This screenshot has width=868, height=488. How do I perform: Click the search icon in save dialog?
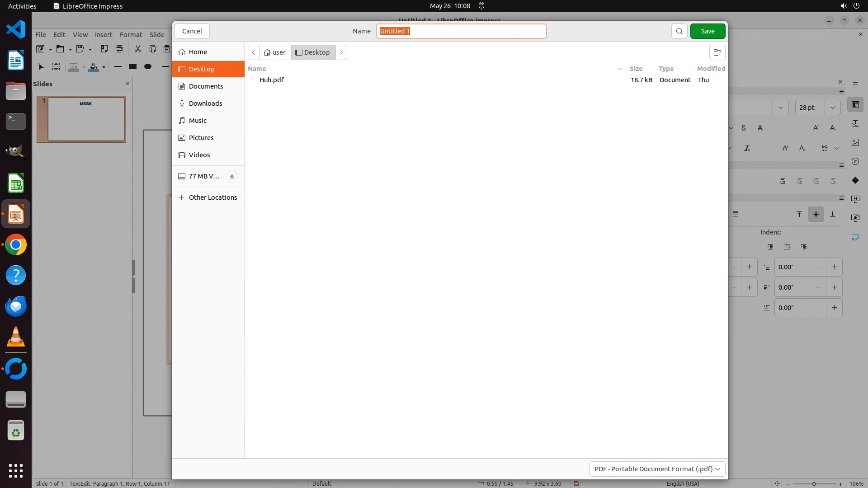point(679,31)
